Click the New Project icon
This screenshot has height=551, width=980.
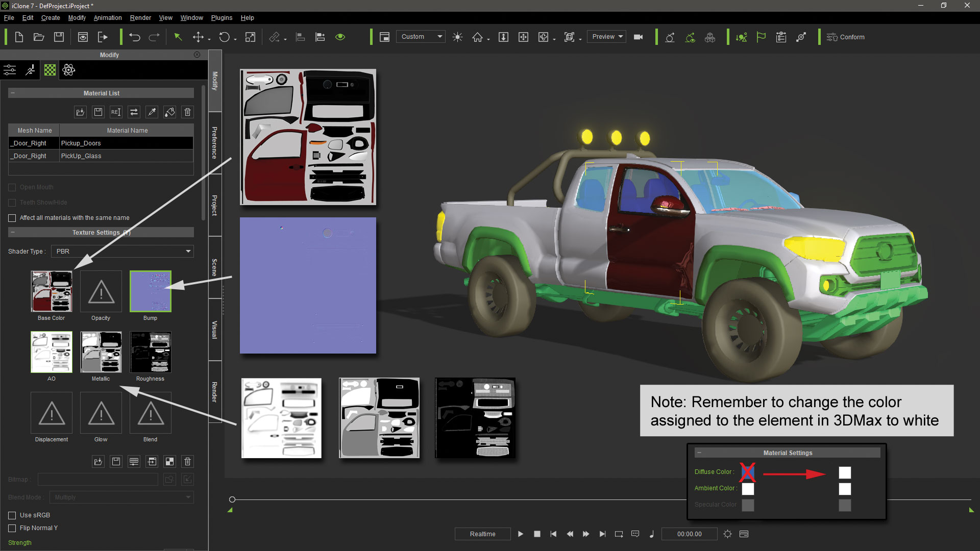tap(19, 37)
